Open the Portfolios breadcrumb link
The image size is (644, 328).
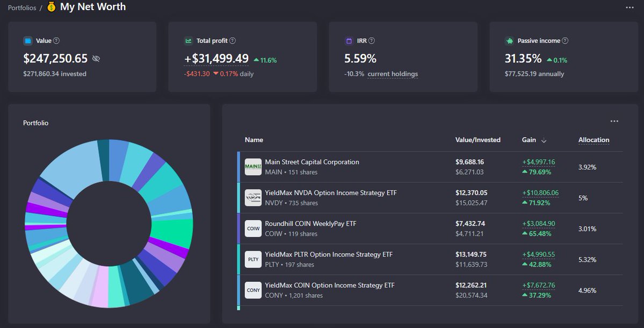click(x=22, y=8)
